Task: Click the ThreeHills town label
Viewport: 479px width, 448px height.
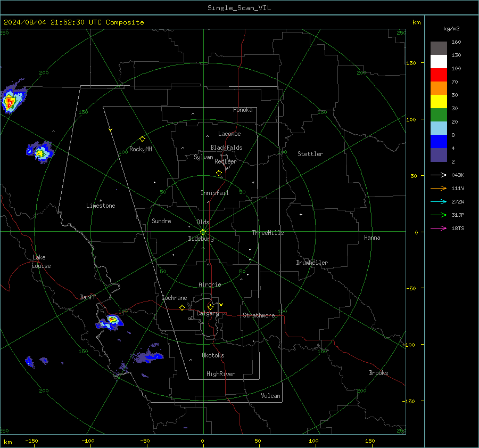Action: click(268, 233)
